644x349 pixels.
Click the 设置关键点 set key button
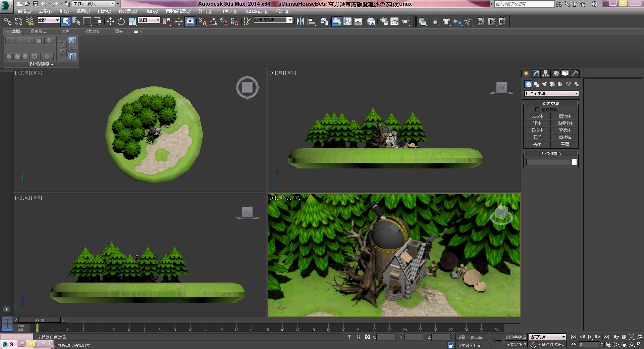(516, 345)
